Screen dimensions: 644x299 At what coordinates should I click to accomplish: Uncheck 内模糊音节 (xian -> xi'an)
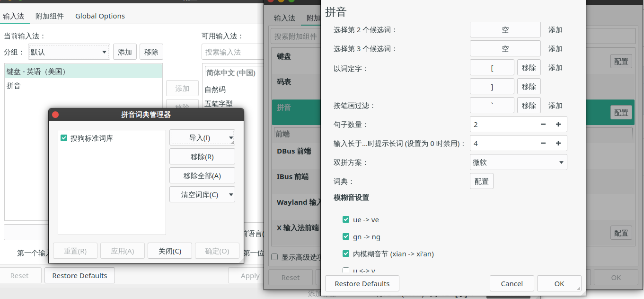click(346, 254)
